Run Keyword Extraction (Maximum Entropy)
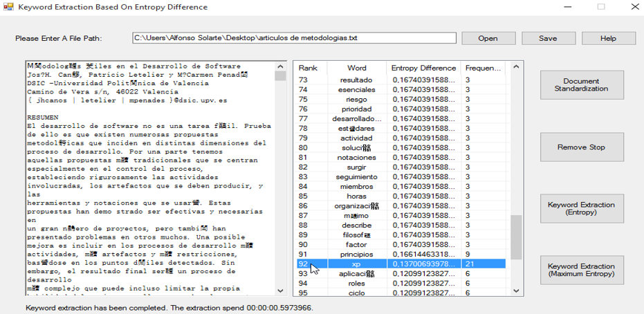Image resolution: width=644 pixels, height=314 pixels. 581,270
